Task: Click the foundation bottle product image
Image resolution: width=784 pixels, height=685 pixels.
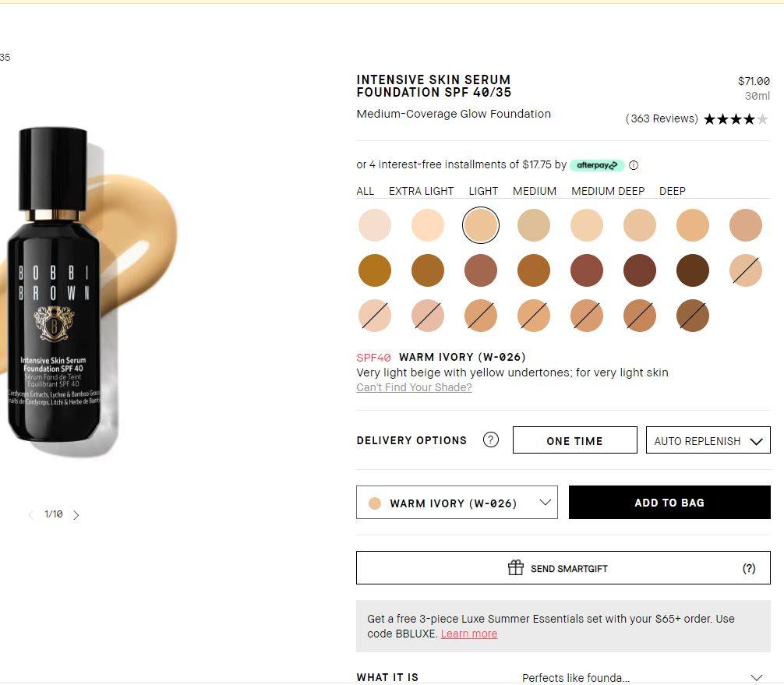Action: tap(55, 288)
